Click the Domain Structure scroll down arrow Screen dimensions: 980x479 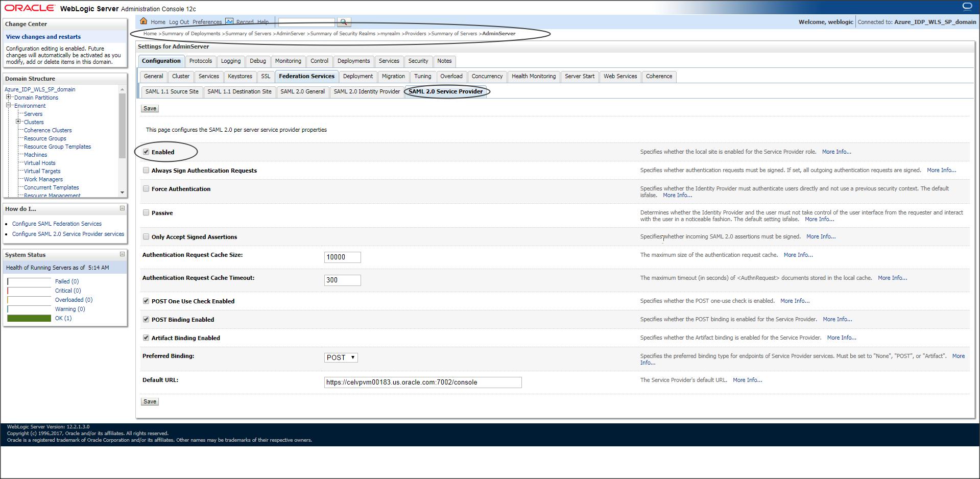[x=122, y=193]
